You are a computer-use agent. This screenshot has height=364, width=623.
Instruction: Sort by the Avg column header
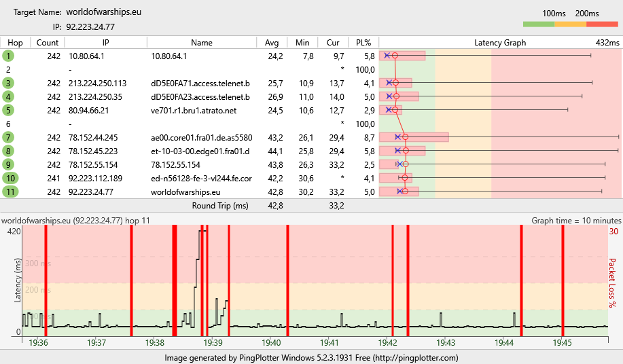coord(272,43)
